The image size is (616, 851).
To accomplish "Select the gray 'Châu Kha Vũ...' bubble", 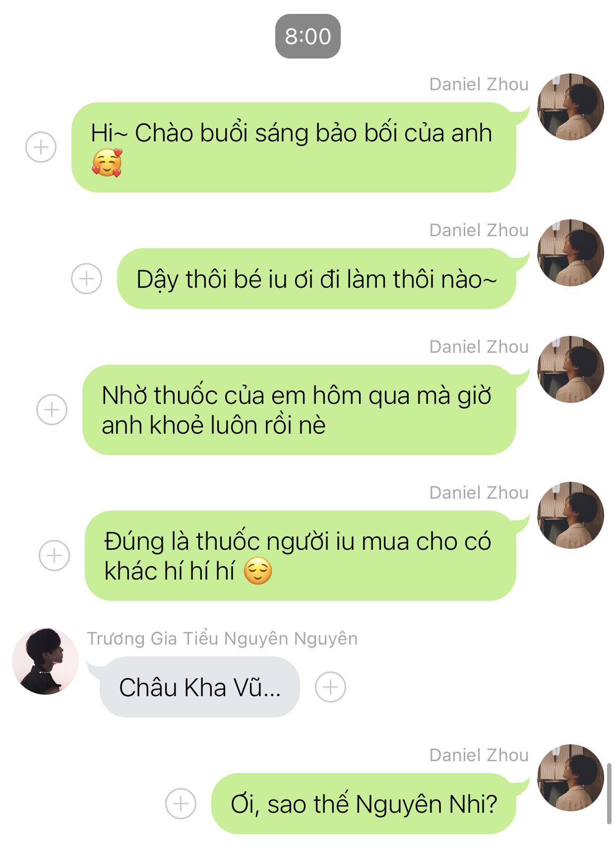I will pyautogui.click(x=200, y=687).
